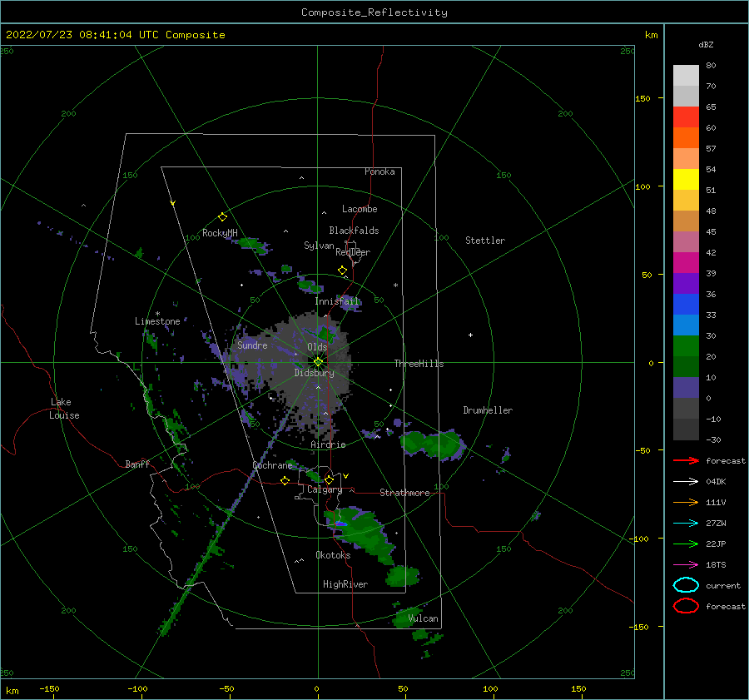749x700 pixels.
Task: Click the cyan current ellipse icon
Action: point(686,585)
